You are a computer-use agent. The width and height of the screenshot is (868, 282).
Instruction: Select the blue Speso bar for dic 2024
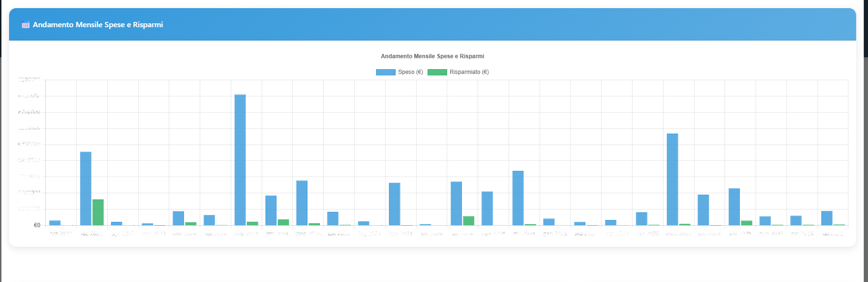coord(518,198)
